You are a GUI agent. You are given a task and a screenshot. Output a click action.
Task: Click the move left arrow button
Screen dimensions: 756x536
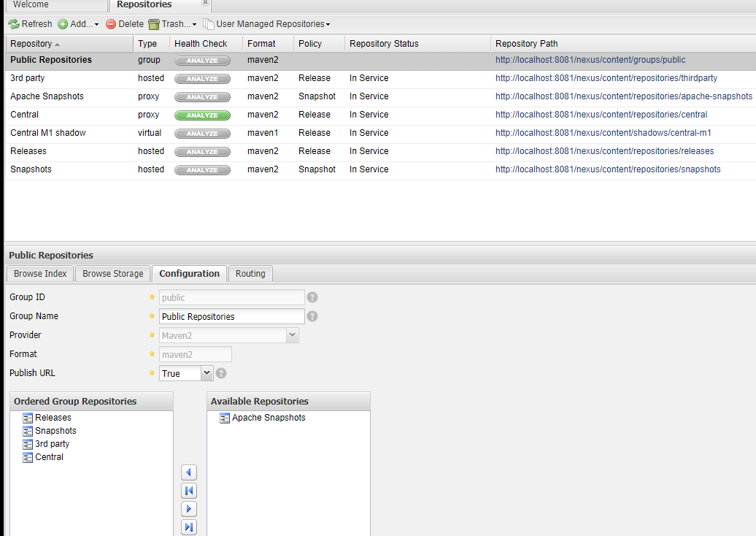pyautogui.click(x=189, y=472)
